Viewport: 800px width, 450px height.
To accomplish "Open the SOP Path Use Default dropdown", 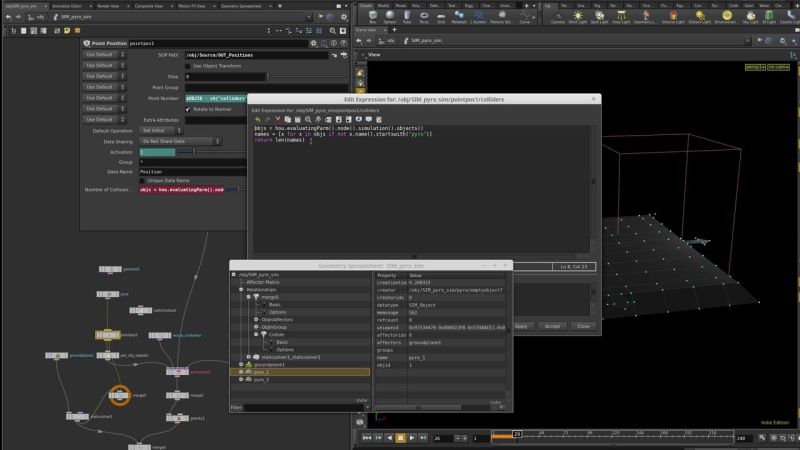I will tap(104, 55).
